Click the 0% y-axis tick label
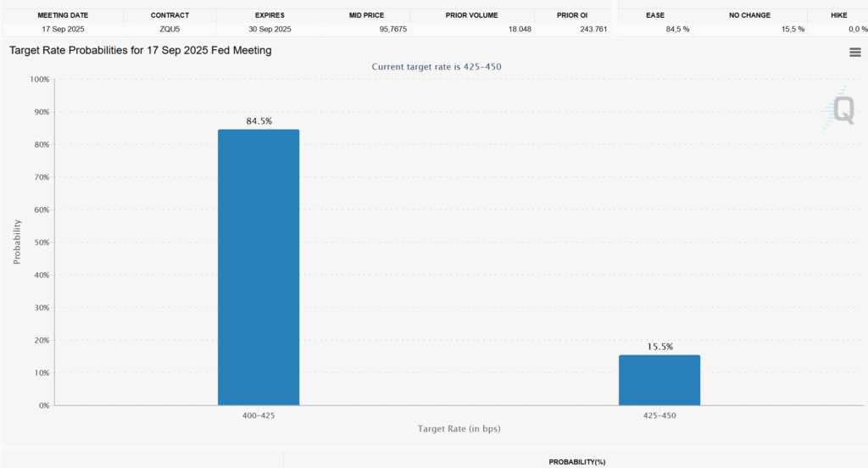Image resolution: width=868 pixels, height=468 pixels. 44,405
